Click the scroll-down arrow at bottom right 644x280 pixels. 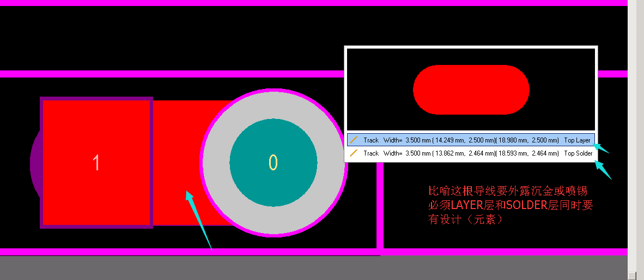[633, 275]
